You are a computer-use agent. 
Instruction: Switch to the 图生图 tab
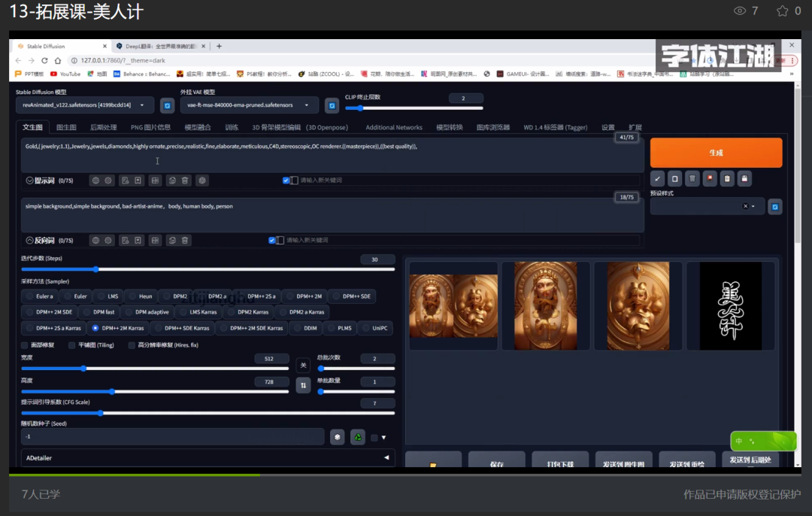click(66, 127)
